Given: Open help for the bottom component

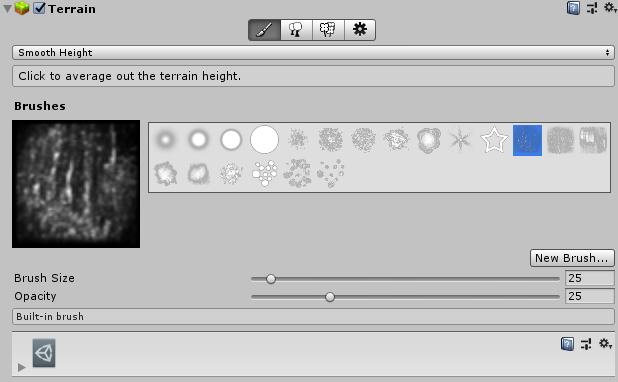Looking at the screenshot, I should [567, 344].
